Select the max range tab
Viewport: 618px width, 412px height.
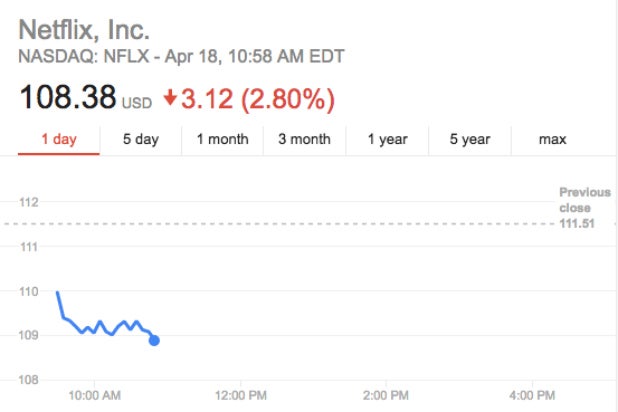tap(552, 139)
